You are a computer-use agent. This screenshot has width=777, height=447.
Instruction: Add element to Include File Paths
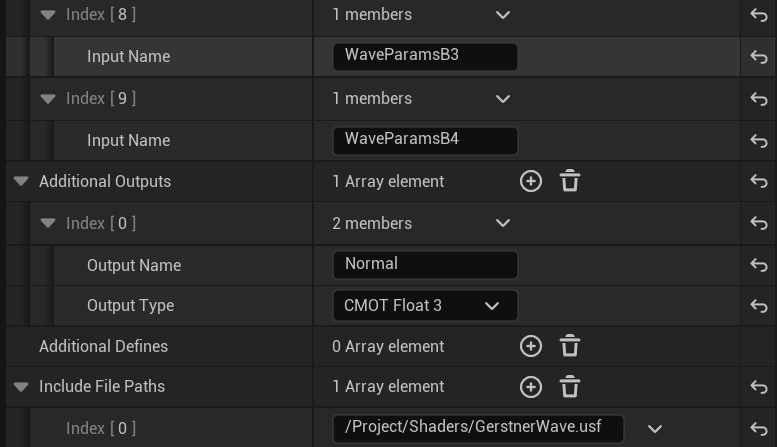531,387
